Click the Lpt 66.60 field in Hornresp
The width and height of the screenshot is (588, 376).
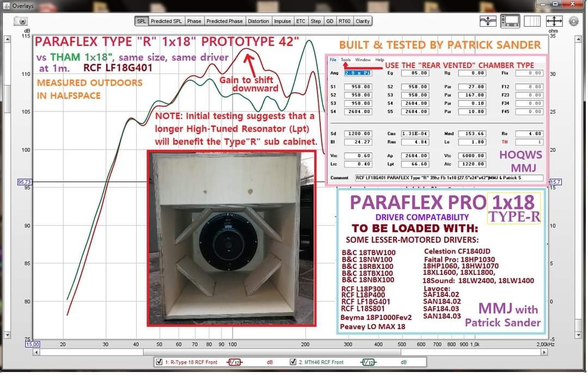[x=415, y=164]
